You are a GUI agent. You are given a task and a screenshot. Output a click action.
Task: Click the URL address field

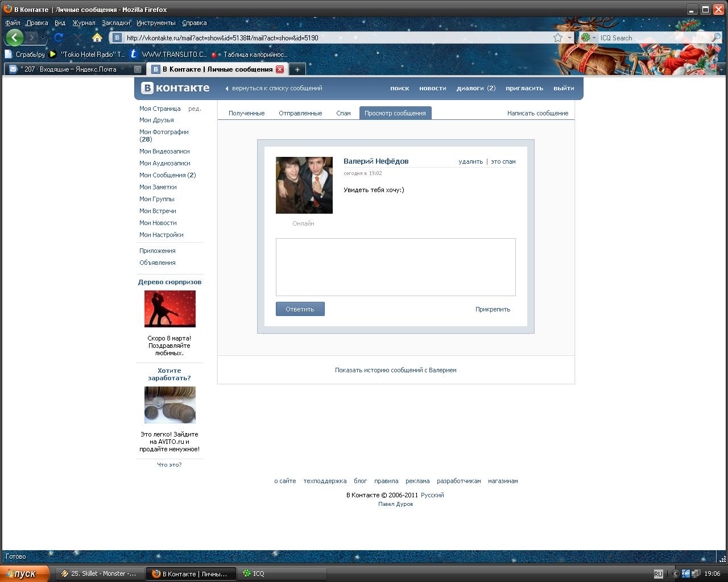[x=337, y=38]
